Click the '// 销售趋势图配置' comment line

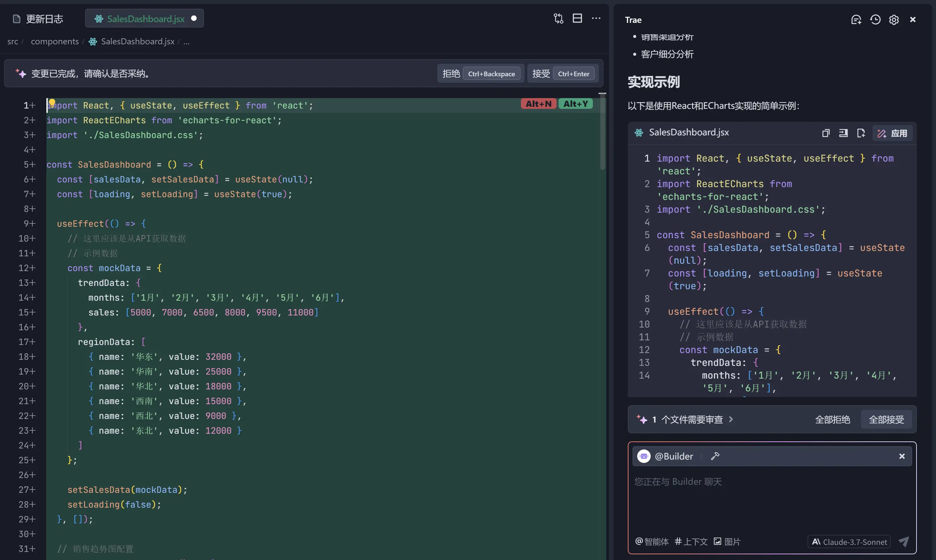[95, 549]
